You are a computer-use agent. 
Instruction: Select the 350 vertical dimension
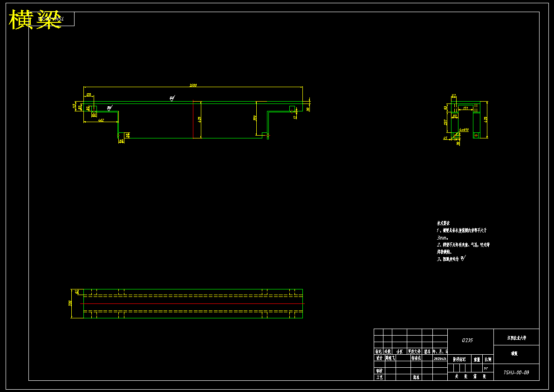(x=254, y=118)
